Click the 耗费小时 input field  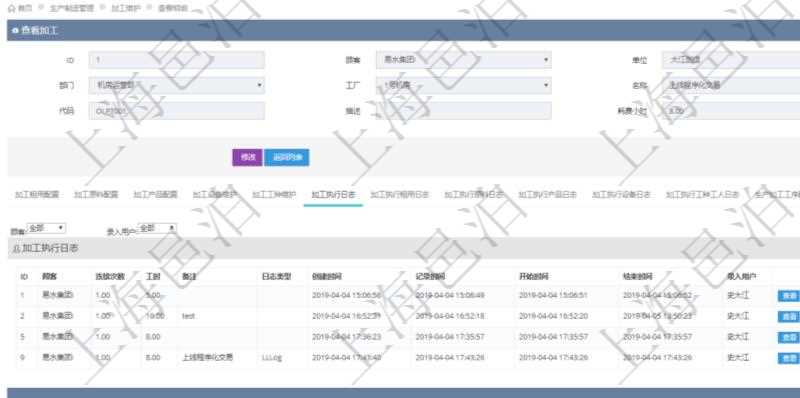click(x=731, y=111)
